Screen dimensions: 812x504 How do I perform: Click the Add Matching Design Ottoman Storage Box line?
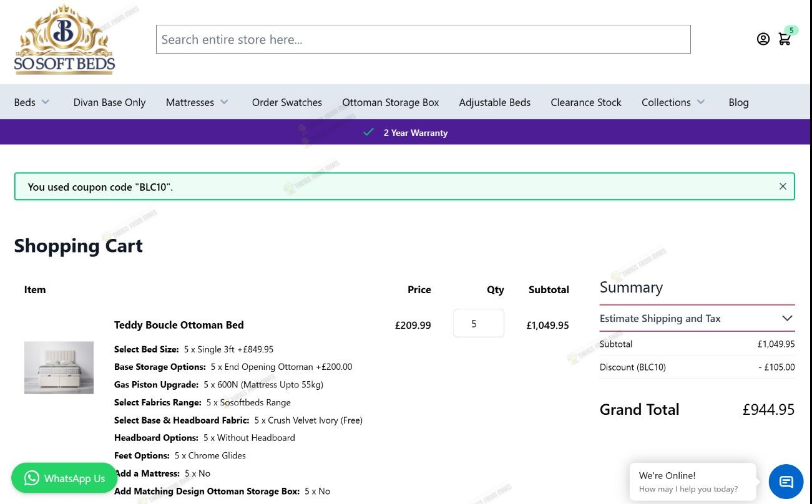click(x=222, y=491)
